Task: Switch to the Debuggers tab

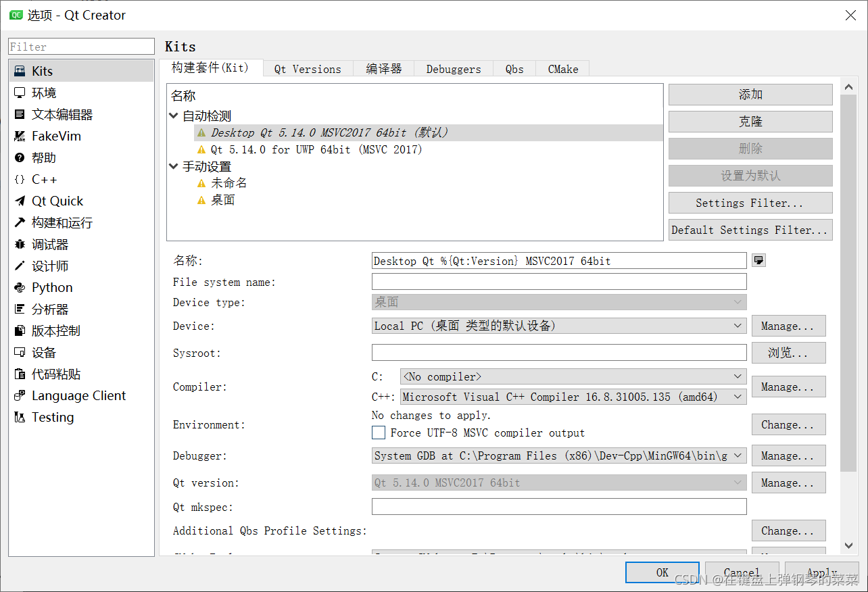Action: tap(454, 69)
